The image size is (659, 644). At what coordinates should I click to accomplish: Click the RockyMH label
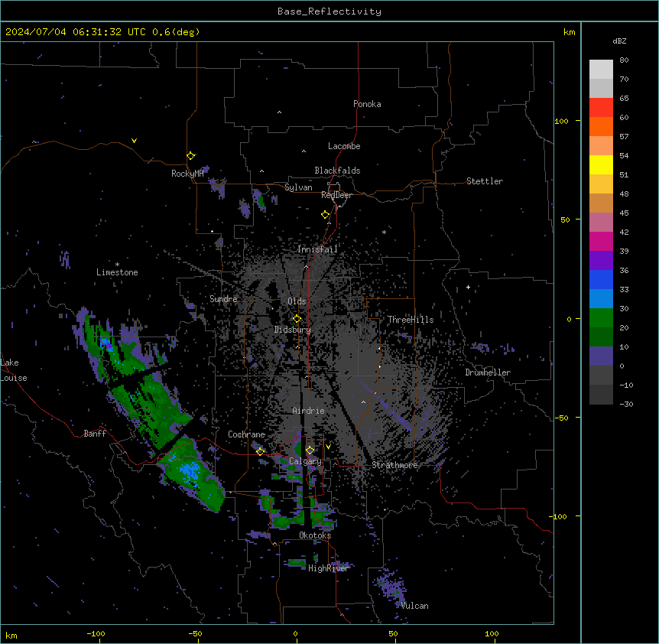coord(187,174)
